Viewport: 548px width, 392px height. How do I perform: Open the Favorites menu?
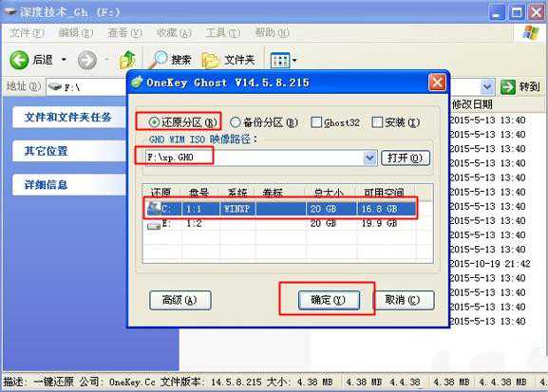(x=174, y=33)
